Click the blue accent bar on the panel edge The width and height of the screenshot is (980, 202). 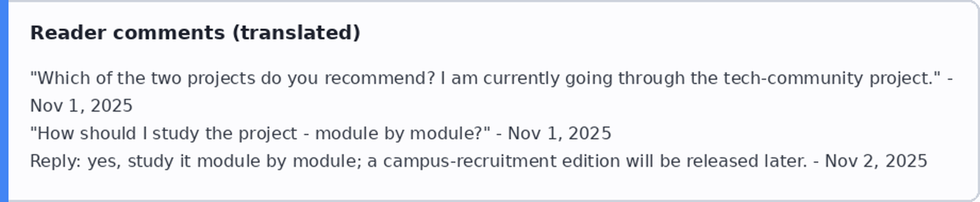point(4,101)
